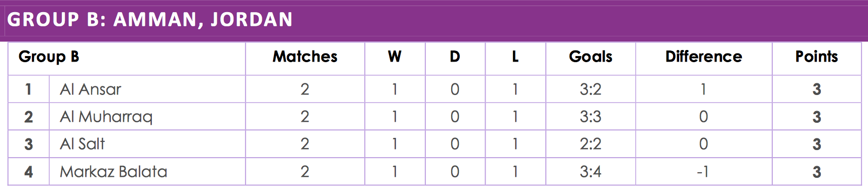Select the Al Ansar team name
Image resolution: width=868 pixels, height=195 pixels.
click(91, 89)
